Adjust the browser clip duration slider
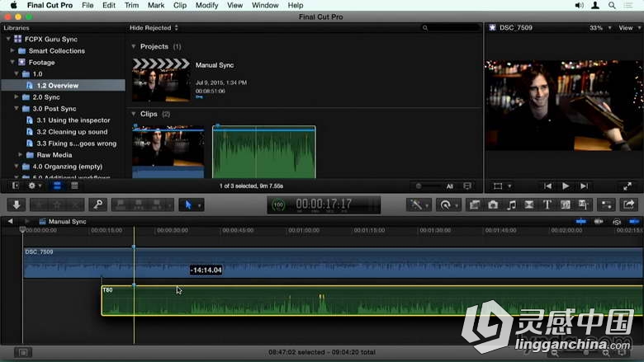This screenshot has width=644, height=362. [x=428, y=186]
